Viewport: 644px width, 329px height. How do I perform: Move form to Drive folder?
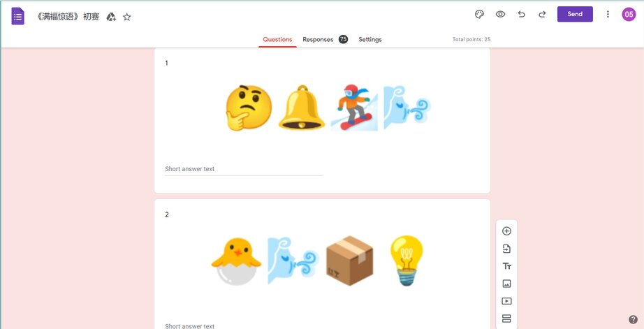(x=111, y=17)
